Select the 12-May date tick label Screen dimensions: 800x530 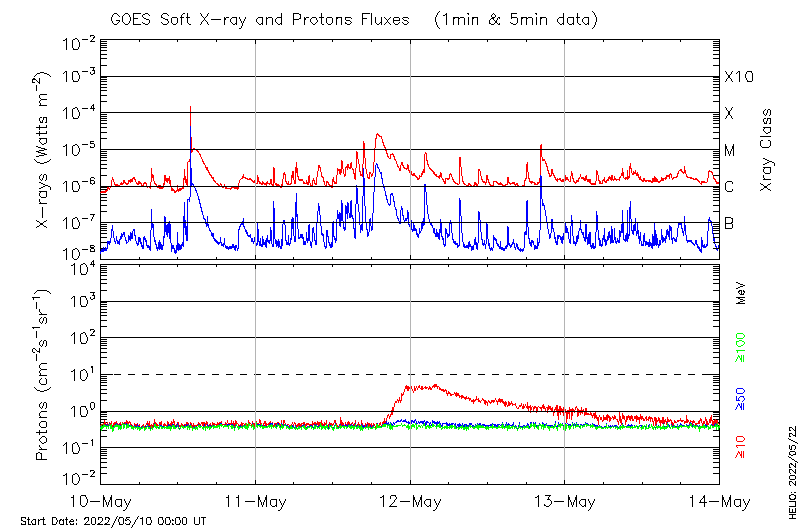coord(410,501)
